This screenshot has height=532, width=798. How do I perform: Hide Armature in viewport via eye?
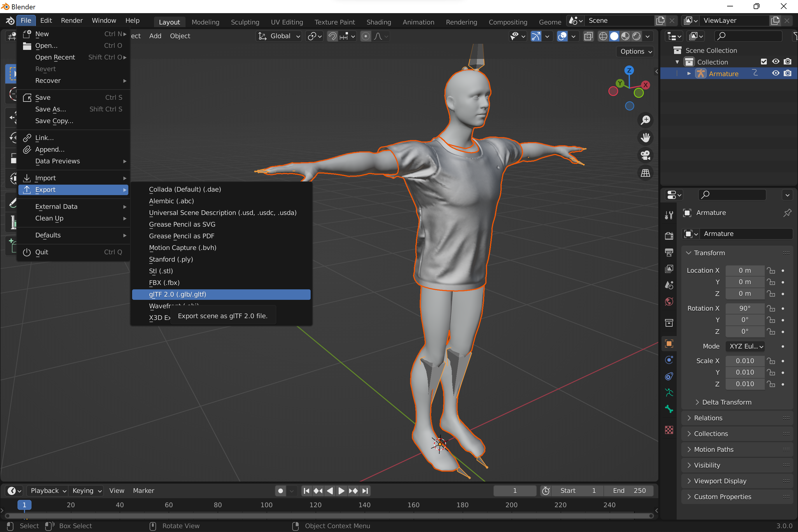tap(776, 73)
